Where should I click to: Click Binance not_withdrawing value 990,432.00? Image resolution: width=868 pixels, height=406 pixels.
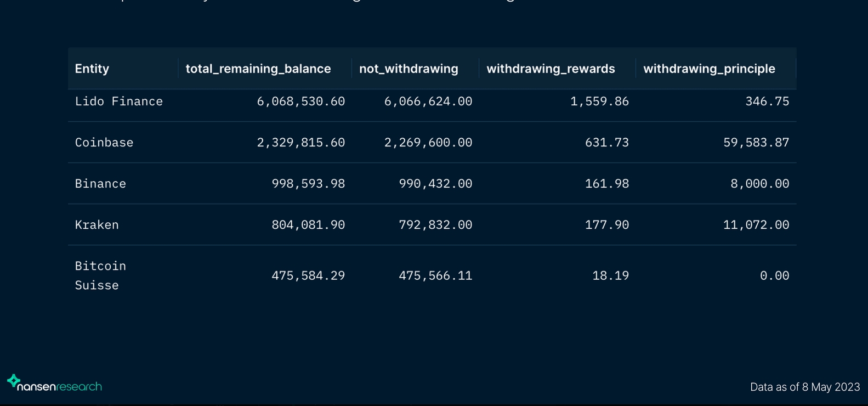click(435, 184)
